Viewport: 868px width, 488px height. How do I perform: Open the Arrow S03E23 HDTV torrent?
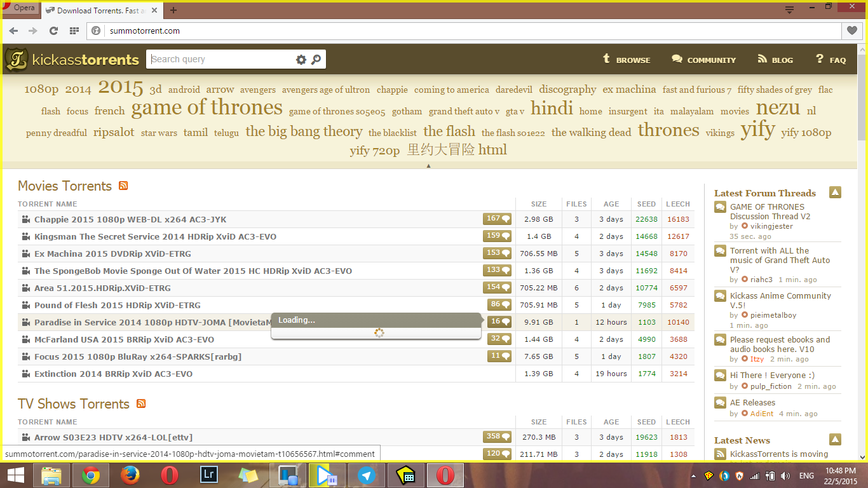113,437
